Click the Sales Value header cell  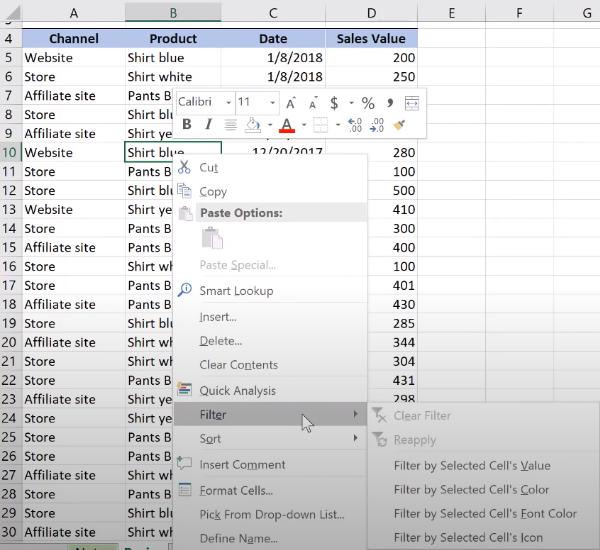coord(372,39)
